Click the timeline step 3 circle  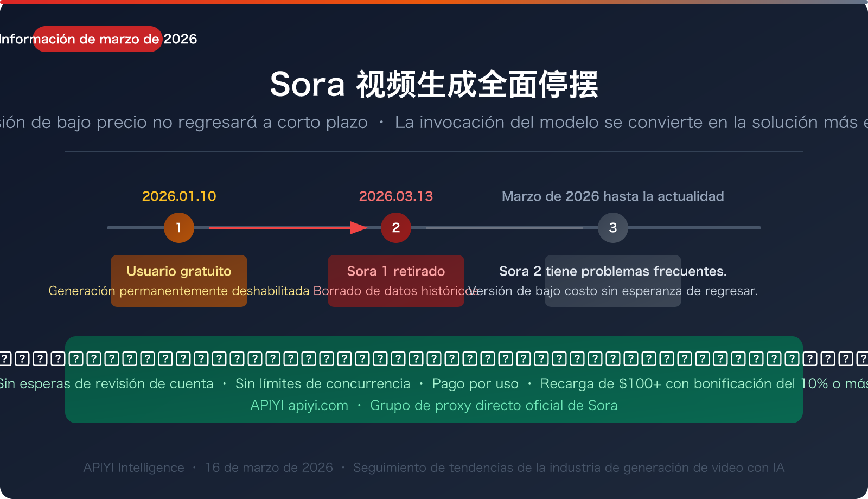coord(613,228)
